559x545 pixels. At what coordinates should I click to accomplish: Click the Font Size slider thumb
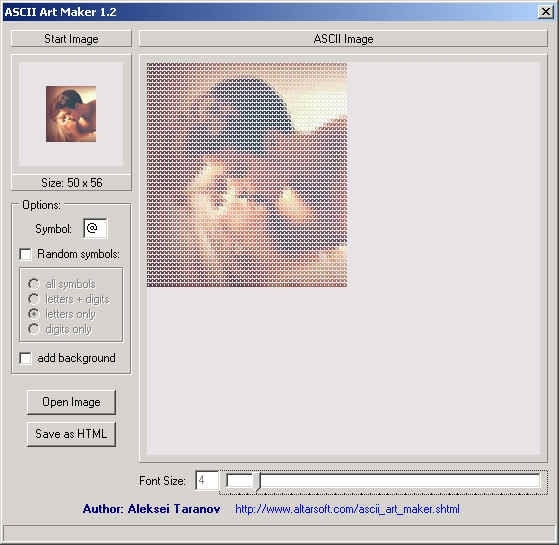(x=257, y=481)
